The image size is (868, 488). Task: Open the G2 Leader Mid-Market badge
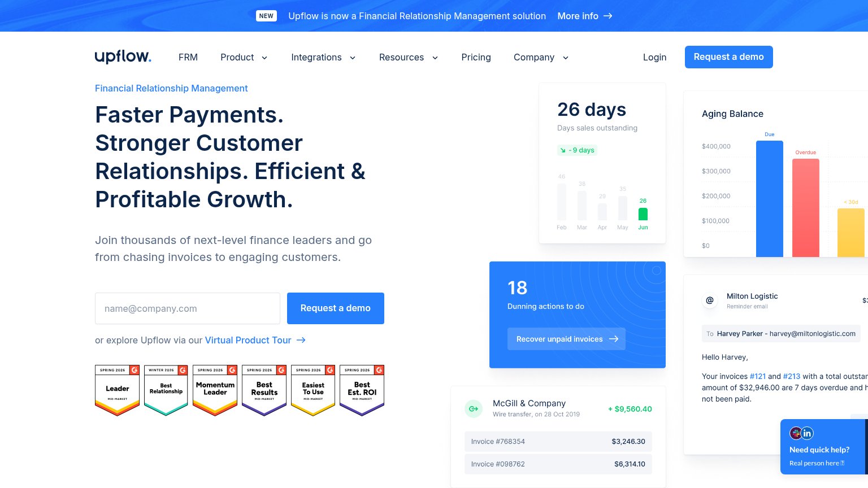pyautogui.click(x=117, y=390)
